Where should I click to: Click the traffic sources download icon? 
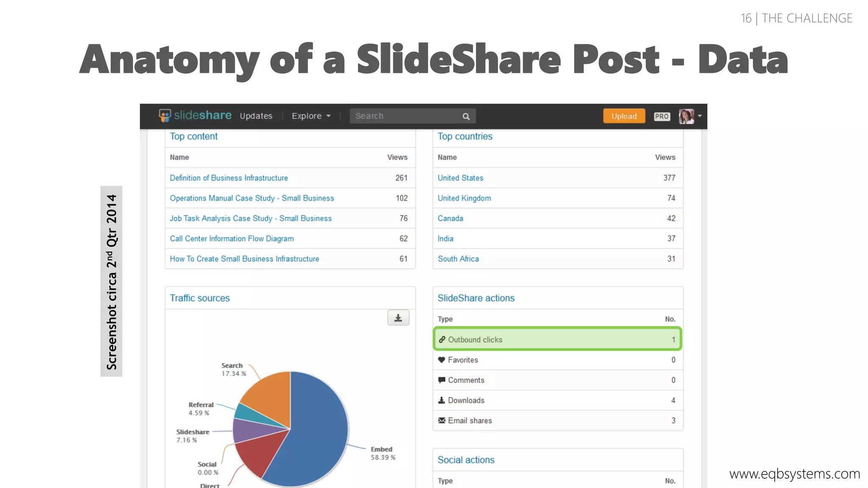(x=398, y=318)
